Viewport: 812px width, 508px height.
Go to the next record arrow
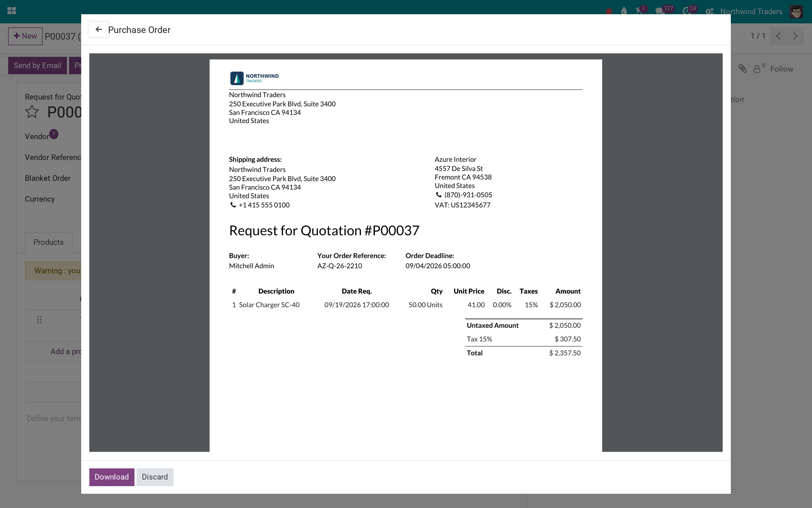coord(795,36)
